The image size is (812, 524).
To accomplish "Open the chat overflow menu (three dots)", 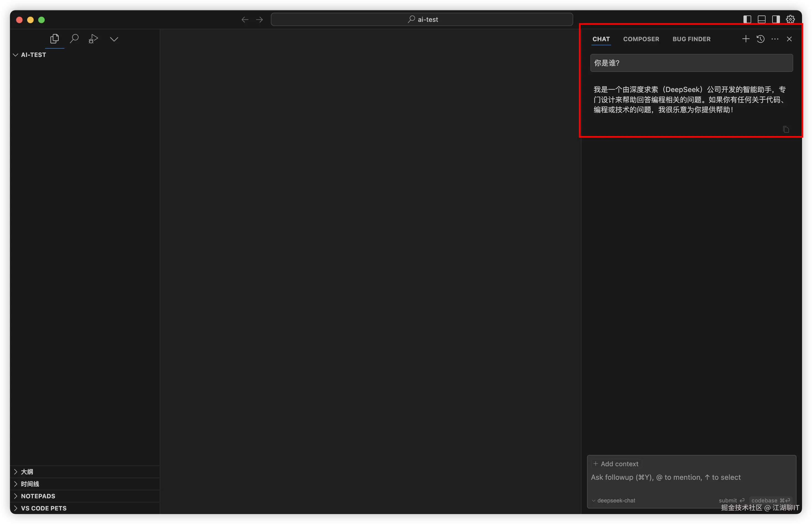I will point(775,39).
